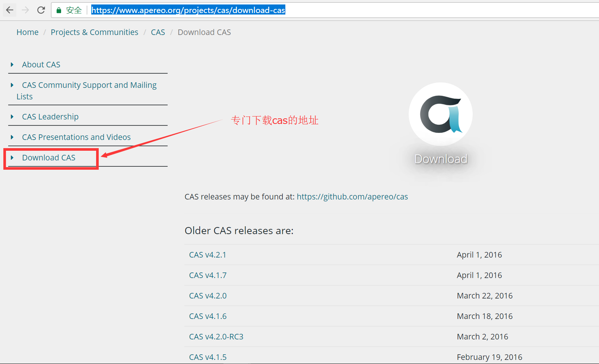Viewport: 599px width, 364px height.
Task: Expand the CAS Leadership triangle
Action: pos(12,117)
